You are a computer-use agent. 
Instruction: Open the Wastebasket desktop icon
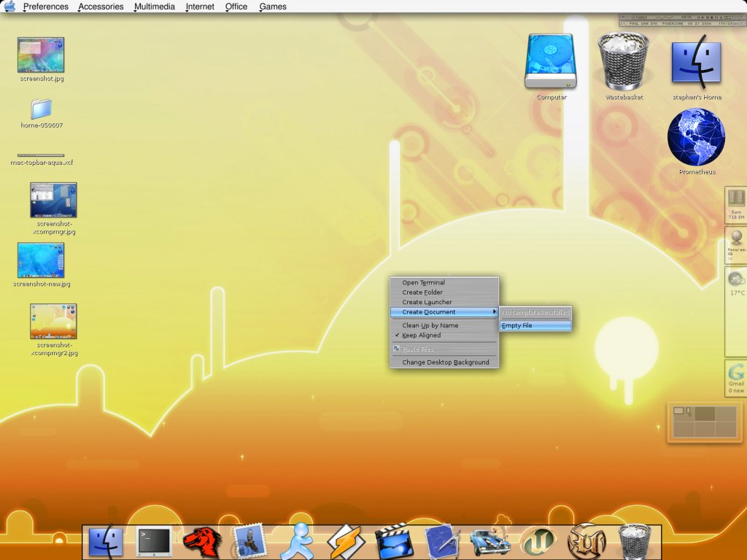(623, 61)
